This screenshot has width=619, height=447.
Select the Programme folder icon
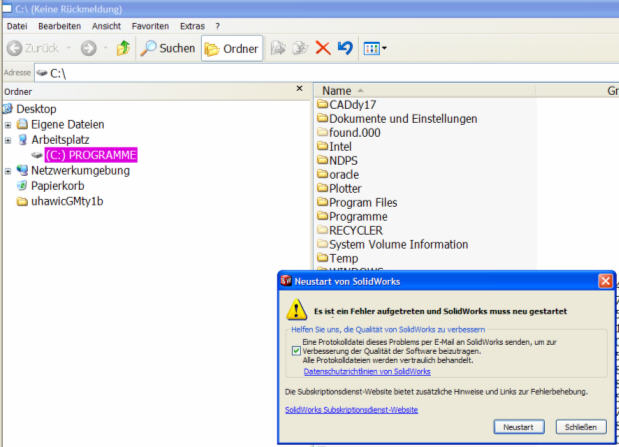[x=323, y=216]
